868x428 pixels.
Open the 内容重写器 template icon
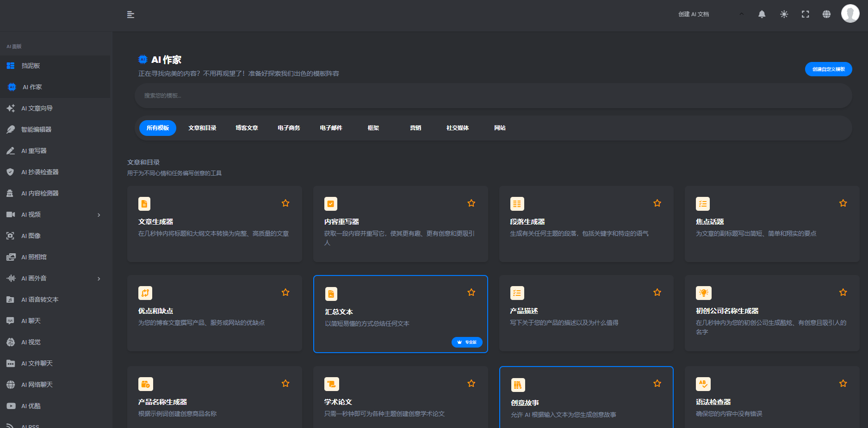331,204
